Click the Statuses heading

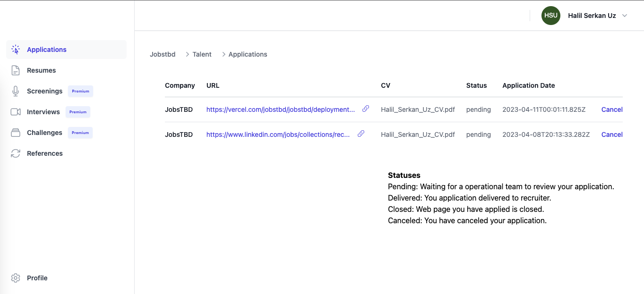(x=404, y=175)
